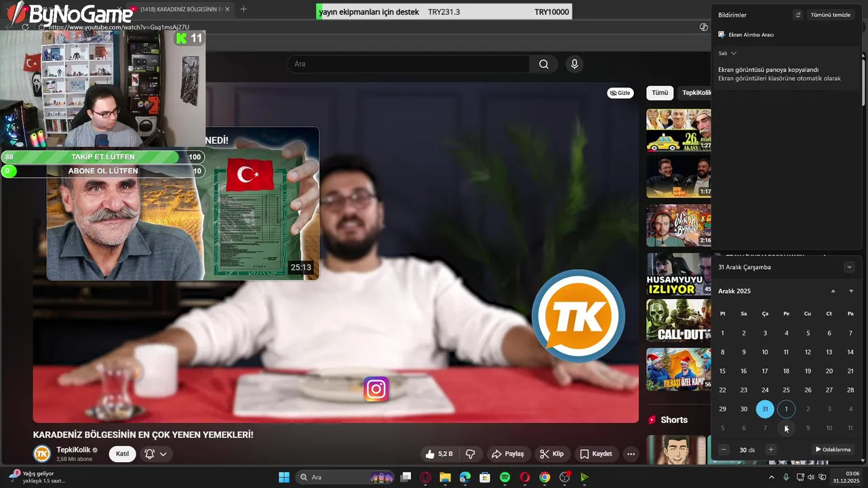Open the 25:13 video preview thumbnail

183,203
